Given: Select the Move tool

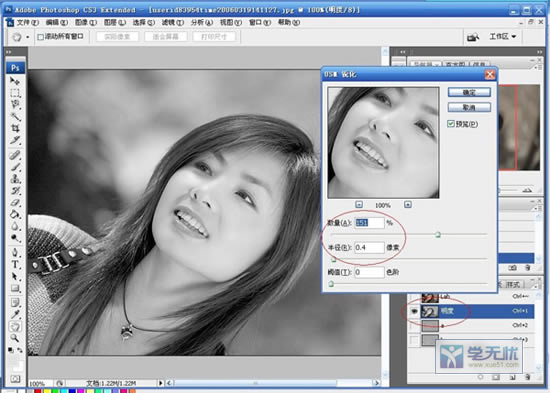Looking at the screenshot, I should pos(15,81).
